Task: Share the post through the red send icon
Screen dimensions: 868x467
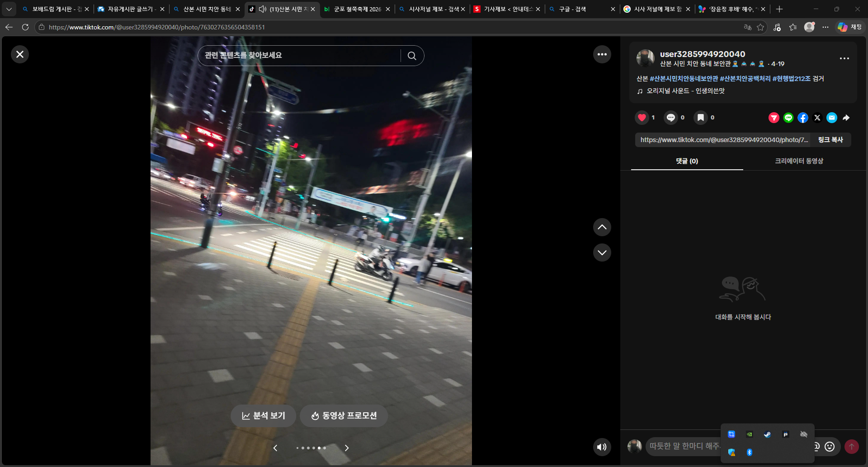Action: 774,118
